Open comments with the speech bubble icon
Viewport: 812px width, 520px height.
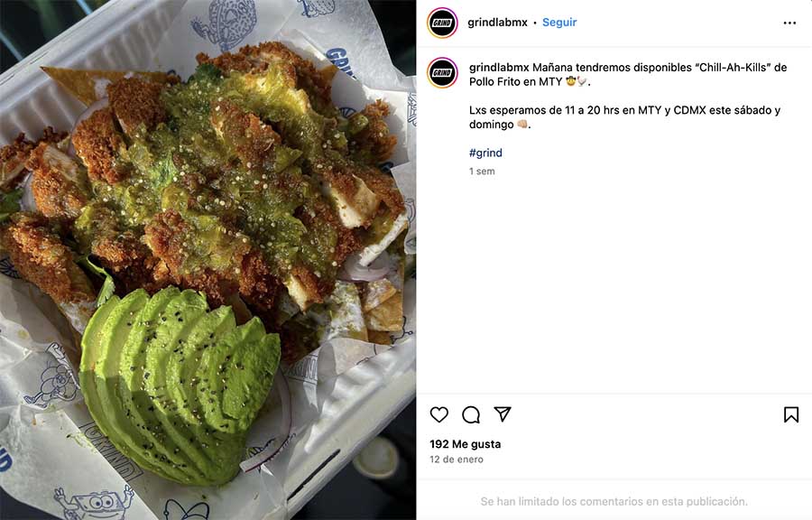(471, 414)
